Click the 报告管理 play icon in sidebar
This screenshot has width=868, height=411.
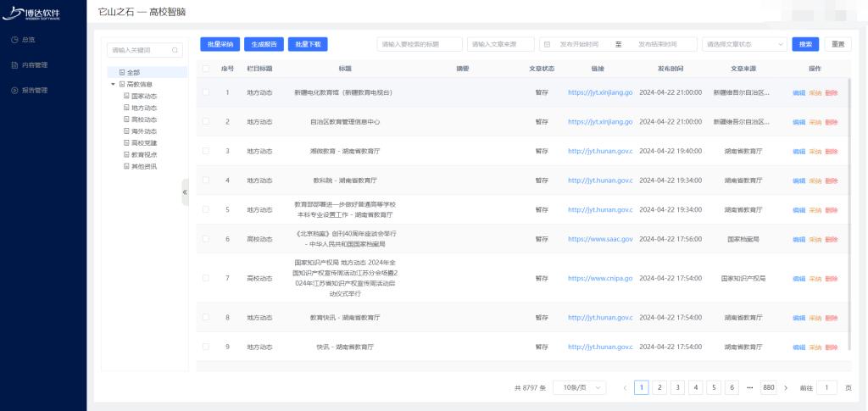(15, 90)
